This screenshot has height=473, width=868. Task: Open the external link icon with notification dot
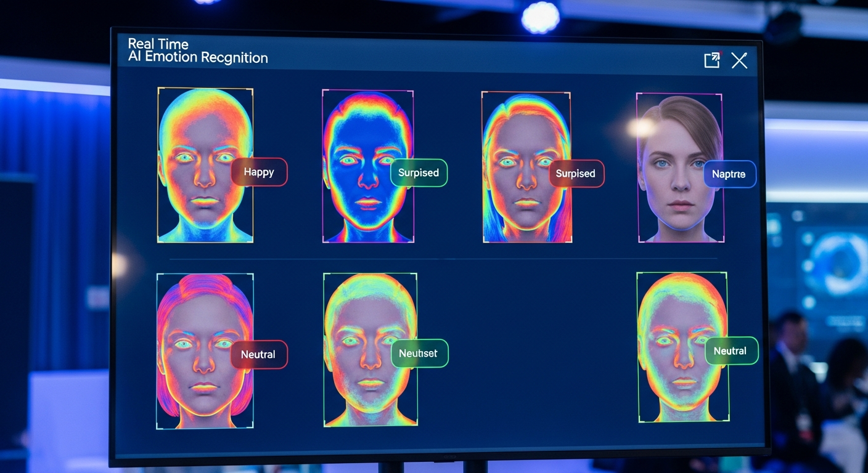click(711, 60)
